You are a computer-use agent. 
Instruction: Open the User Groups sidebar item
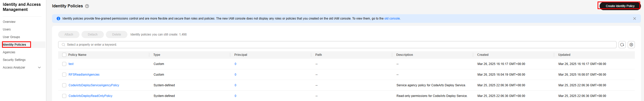click(11, 37)
